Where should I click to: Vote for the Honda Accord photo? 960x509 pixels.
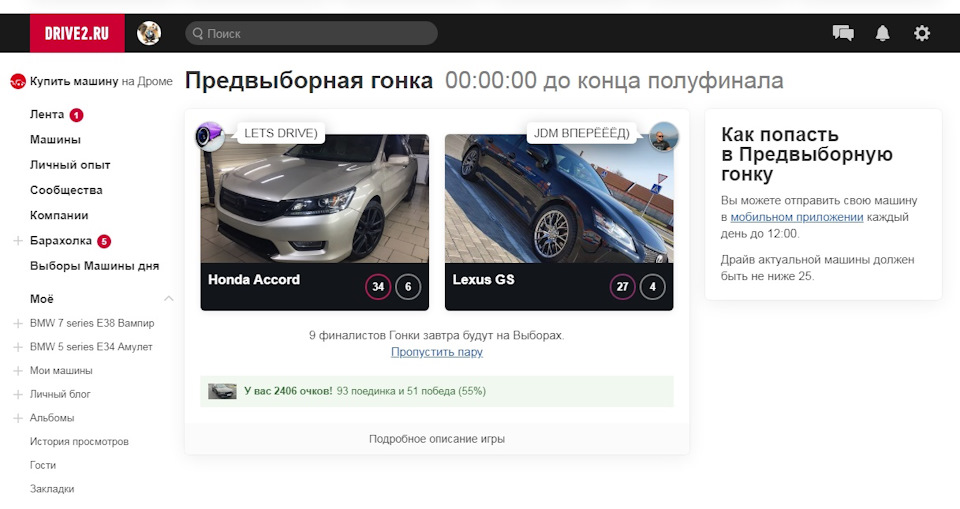click(x=315, y=199)
